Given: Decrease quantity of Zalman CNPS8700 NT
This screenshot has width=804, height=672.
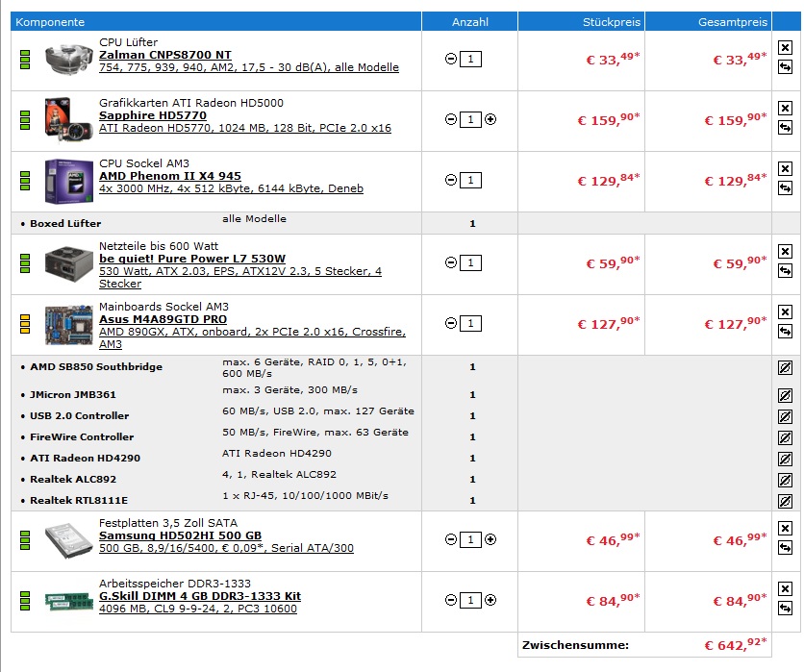Looking at the screenshot, I should point(451,59).
